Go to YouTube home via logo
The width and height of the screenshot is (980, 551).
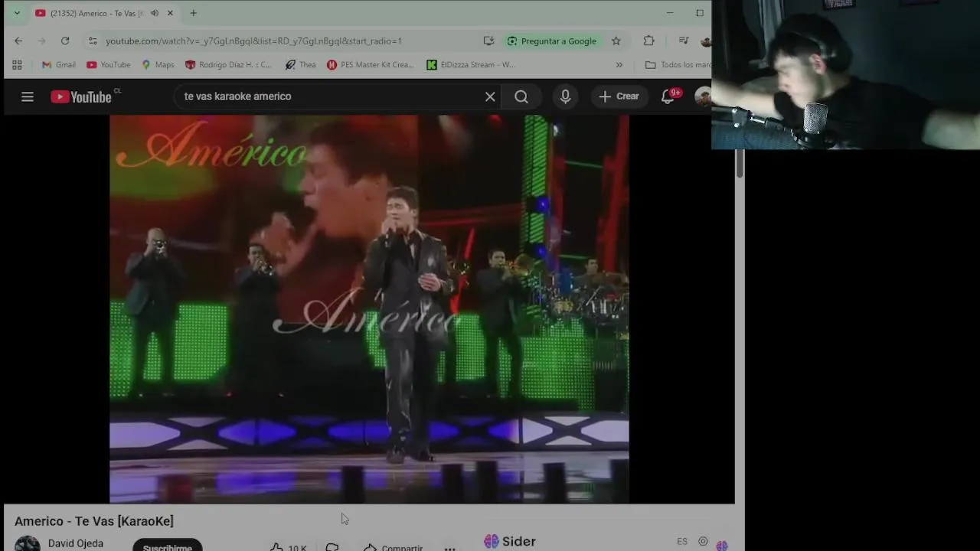click(x=81, y=96)
